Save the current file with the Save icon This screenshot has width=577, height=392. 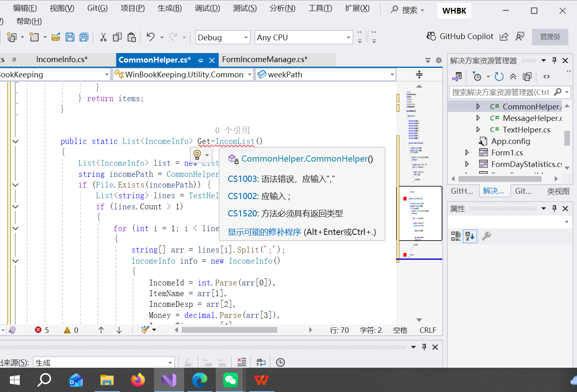(70, 37)
